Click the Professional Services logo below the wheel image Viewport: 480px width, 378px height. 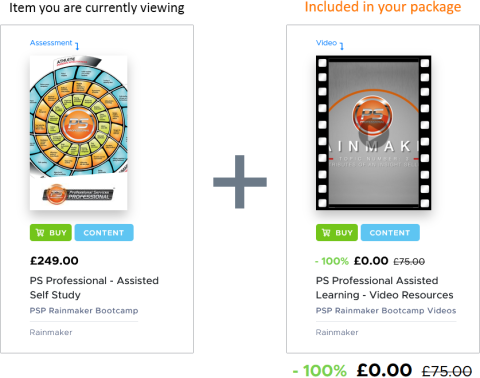click(x=79, y=194)
